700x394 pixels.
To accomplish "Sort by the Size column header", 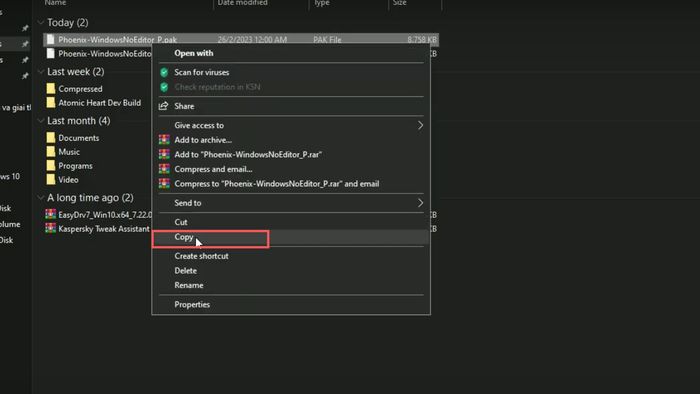I will (399, 3).
